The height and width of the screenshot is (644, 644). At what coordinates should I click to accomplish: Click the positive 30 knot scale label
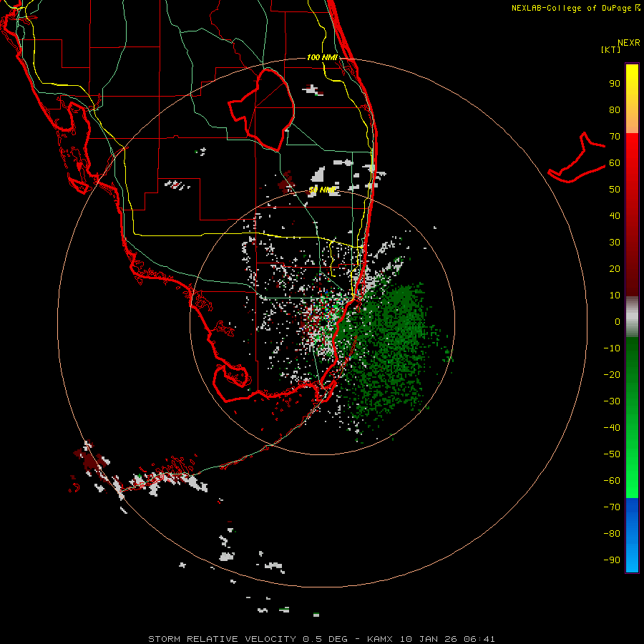tap(615, 243)
